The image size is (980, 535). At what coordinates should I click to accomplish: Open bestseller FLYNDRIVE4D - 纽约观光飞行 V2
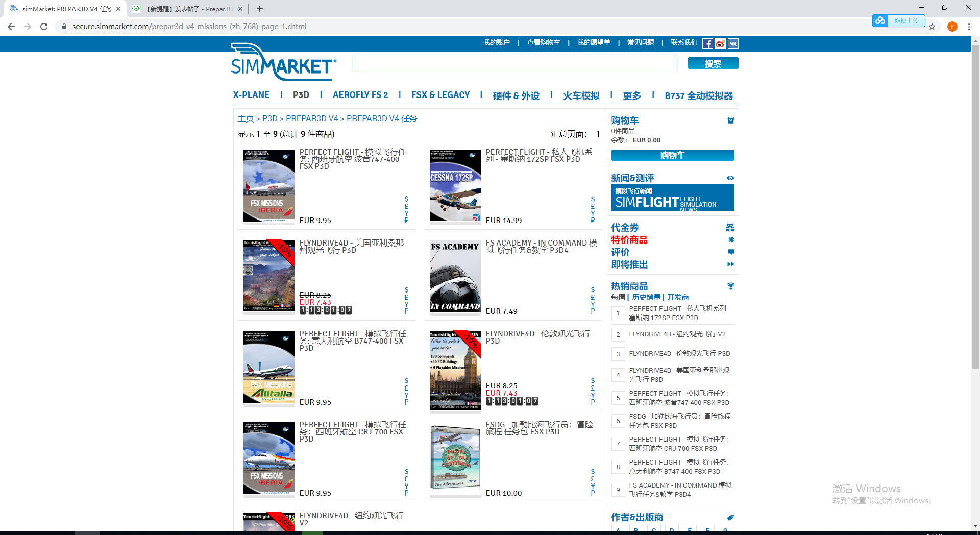tap(677, 334)
